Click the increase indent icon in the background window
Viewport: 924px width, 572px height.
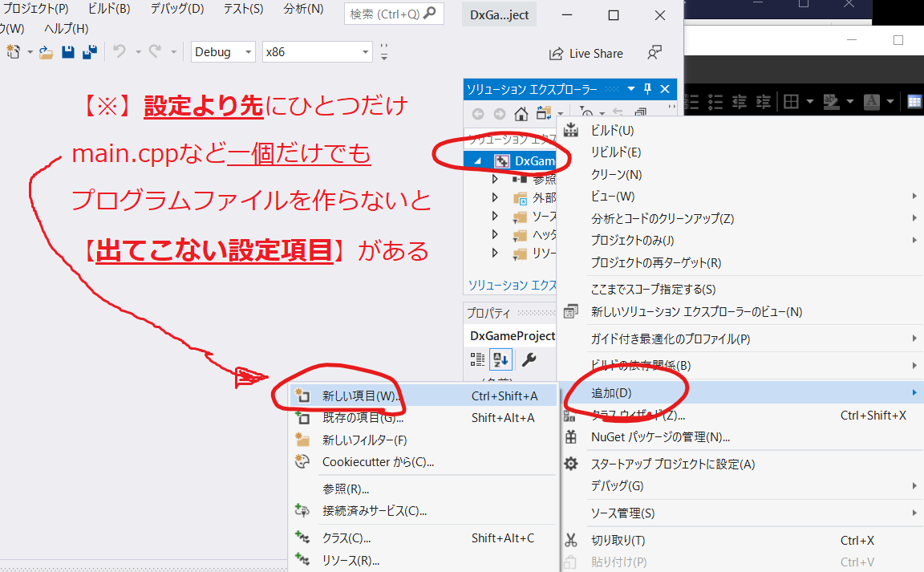763,102
